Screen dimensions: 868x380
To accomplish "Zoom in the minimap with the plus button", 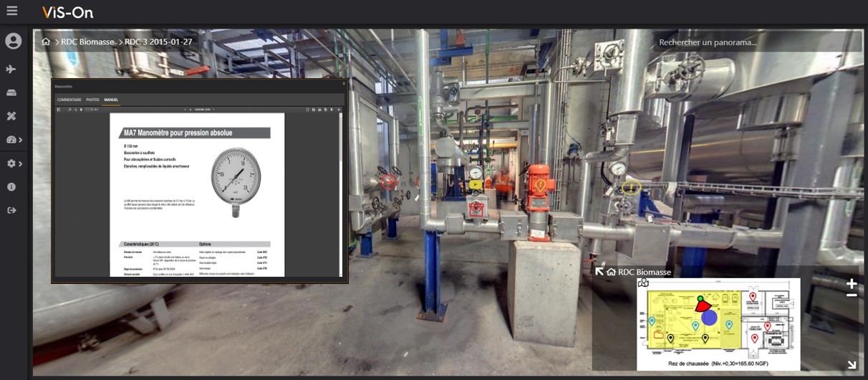I will pyautogui.click(x=852, y=283).
